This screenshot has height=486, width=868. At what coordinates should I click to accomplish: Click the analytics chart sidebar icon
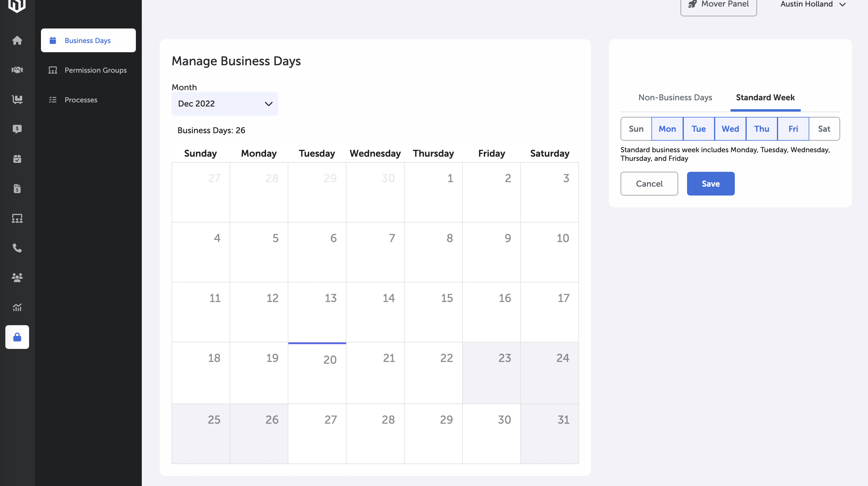coord(17,307)
